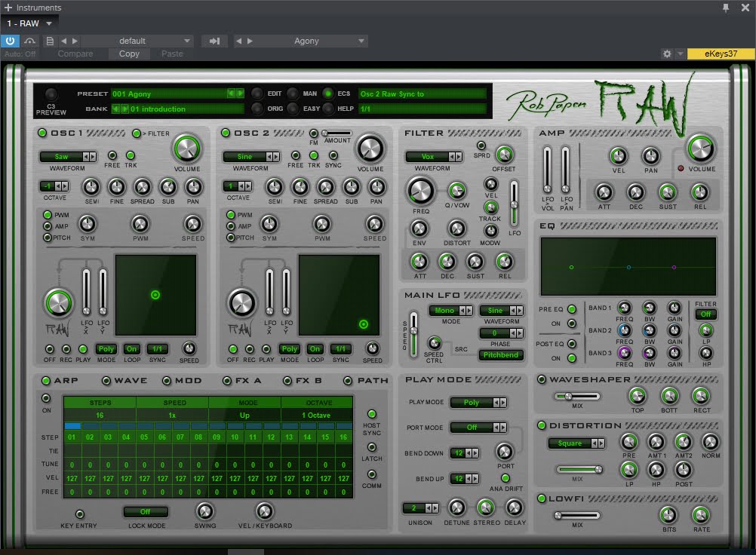Screen dimensions: 756x555
Task: Click the automation curve icon beside power
Action: pos(30,41)
